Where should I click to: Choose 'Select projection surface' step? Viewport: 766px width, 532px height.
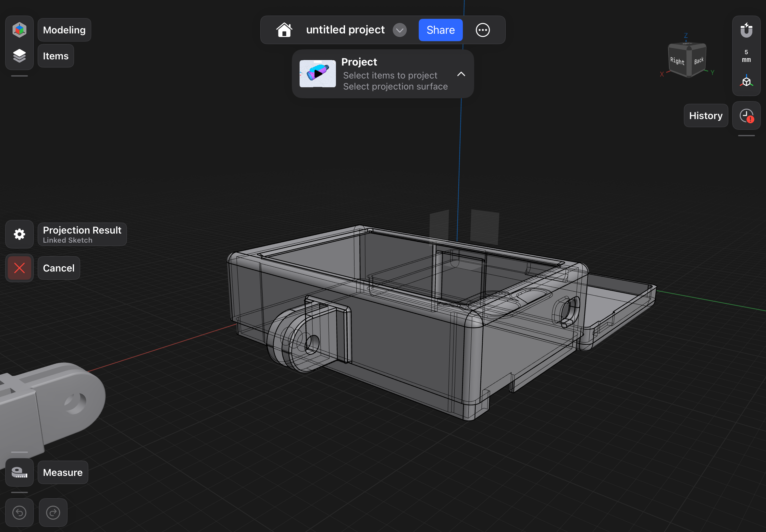(x=395, y=87)
